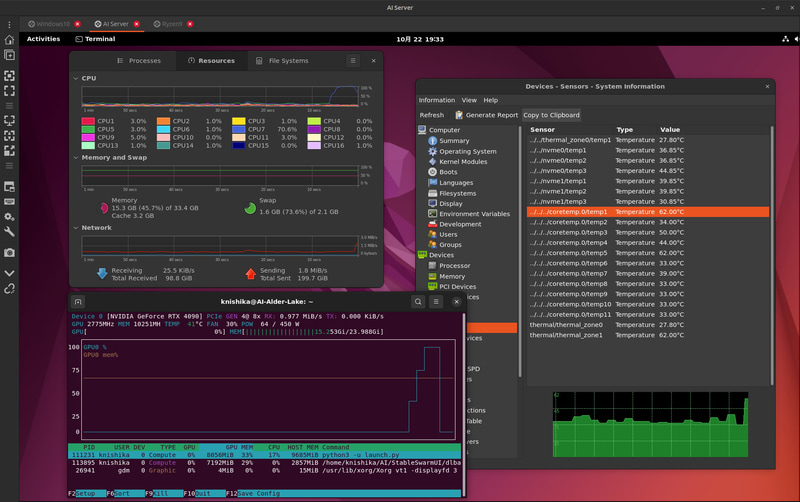Open the terminal hamburger menu
The height and width of the screenshot is (502, 800).
tap(436, 302)
